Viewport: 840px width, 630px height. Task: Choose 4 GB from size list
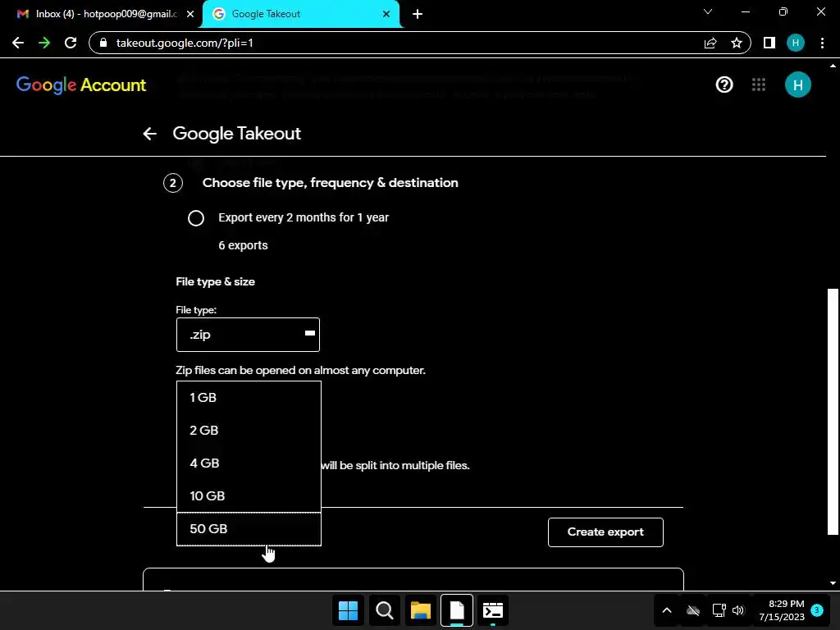pos(249,463)
